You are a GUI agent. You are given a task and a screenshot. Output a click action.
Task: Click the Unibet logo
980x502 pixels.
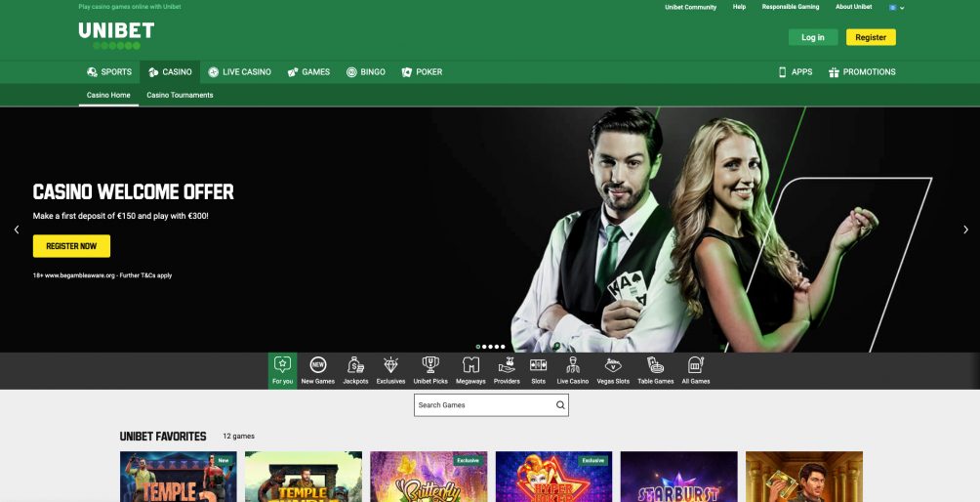coord(116,35)
